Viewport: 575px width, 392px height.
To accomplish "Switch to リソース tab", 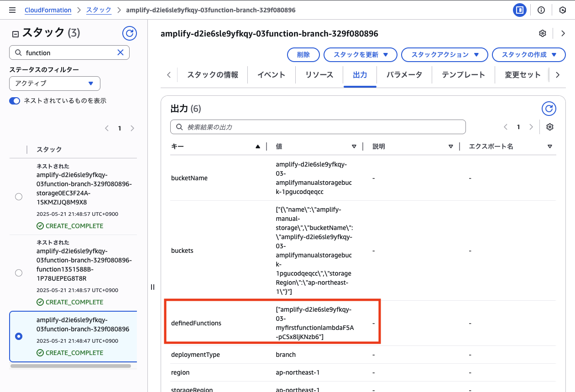I will tap(319, 75).
